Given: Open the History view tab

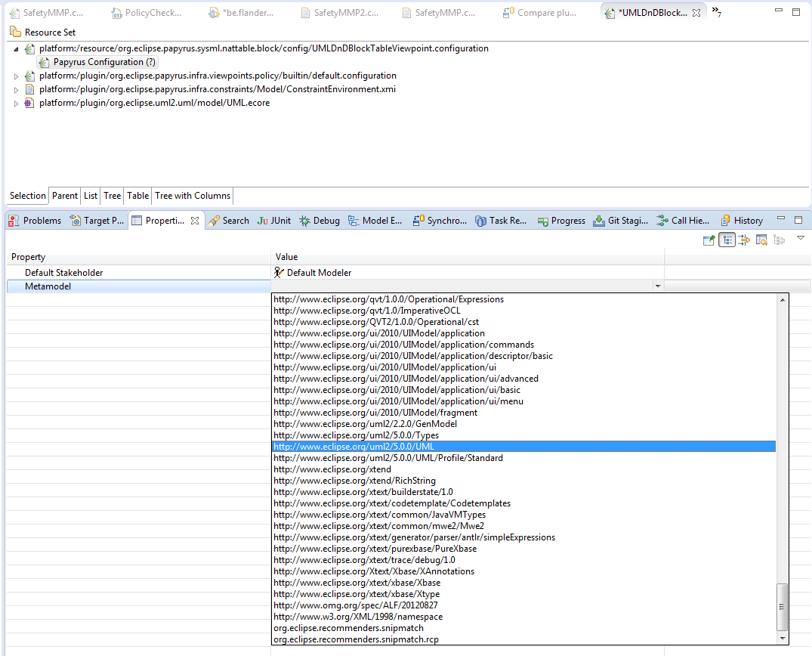Looking at the screenshot, I should (x=742, y=221).
